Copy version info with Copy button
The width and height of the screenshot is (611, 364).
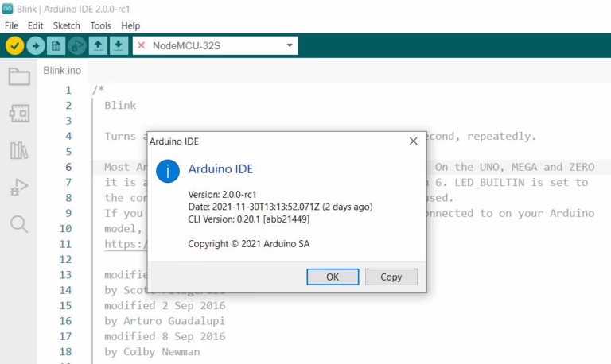coord(391,277)
